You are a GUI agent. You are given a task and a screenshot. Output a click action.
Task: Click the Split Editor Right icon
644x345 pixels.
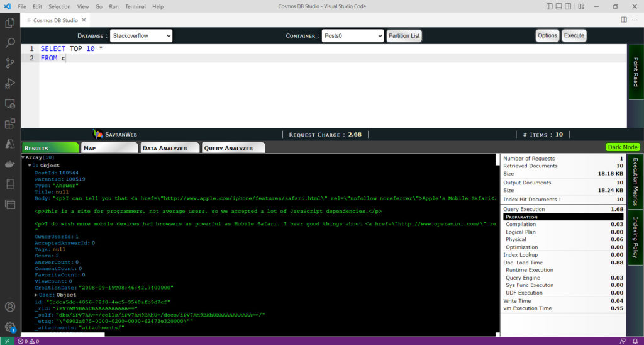pyautogui.click(x=624, y=20)
